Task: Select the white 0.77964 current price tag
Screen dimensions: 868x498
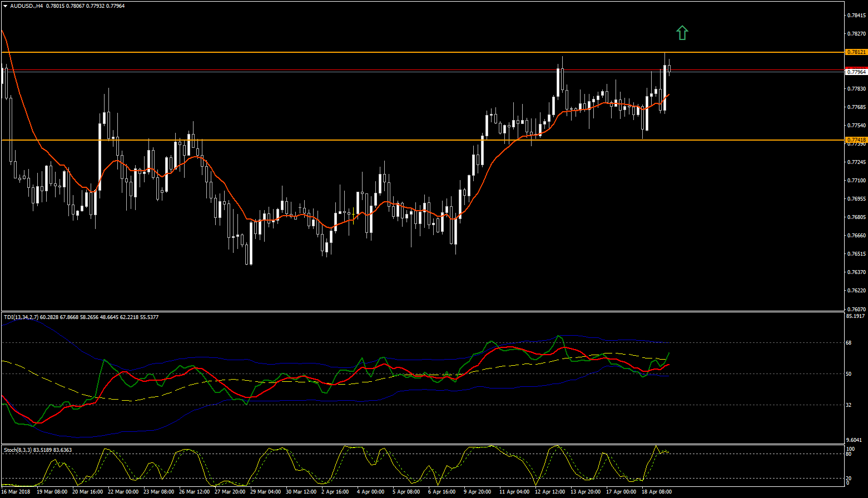Action: (855, 72)
